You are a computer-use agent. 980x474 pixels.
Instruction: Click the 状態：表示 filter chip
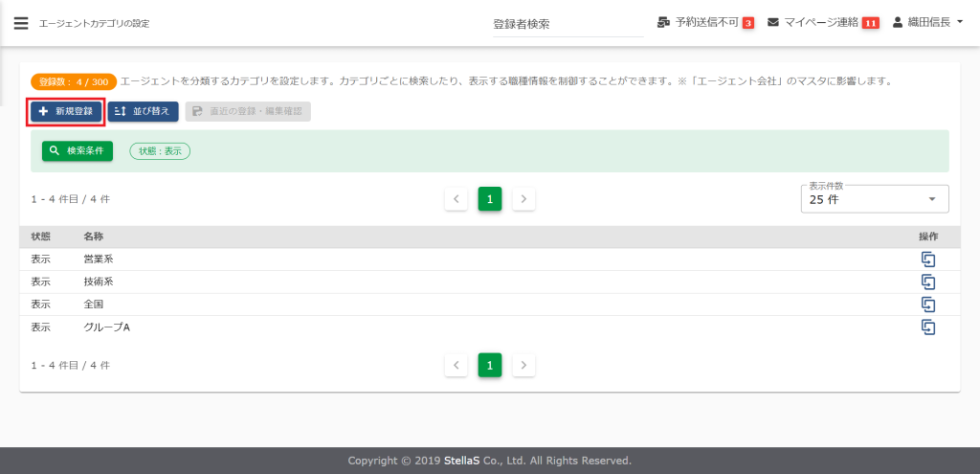point(160,151)
